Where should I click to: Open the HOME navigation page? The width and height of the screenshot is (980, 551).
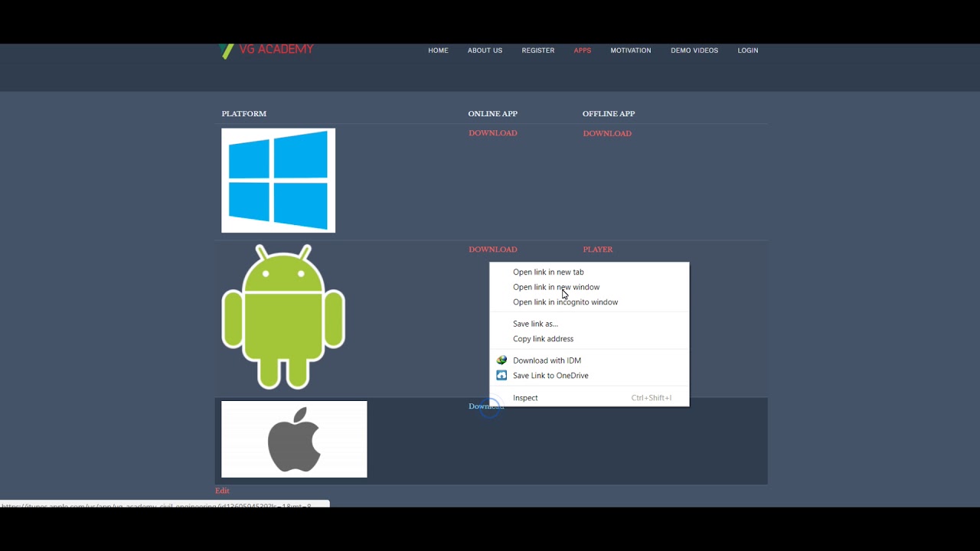pyautogui.click(x=438, y=51)
